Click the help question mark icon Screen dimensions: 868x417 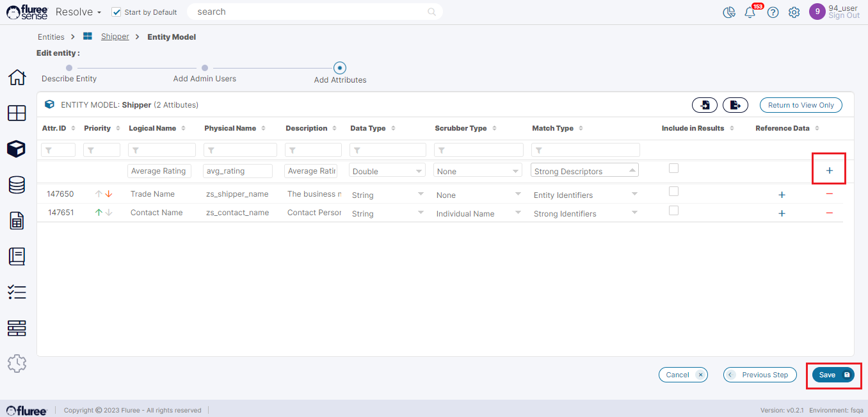coord(773,13)
